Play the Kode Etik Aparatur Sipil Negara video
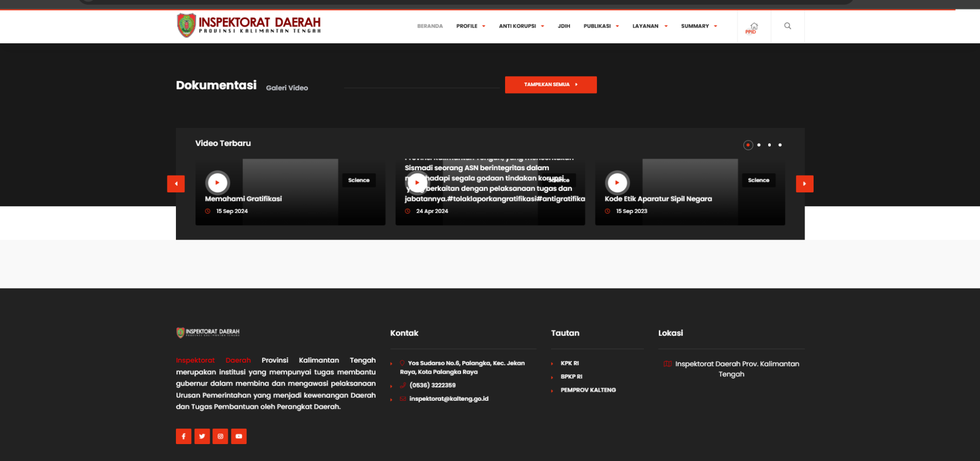Screen dimensions: 980x461 (x=617, y=182)
